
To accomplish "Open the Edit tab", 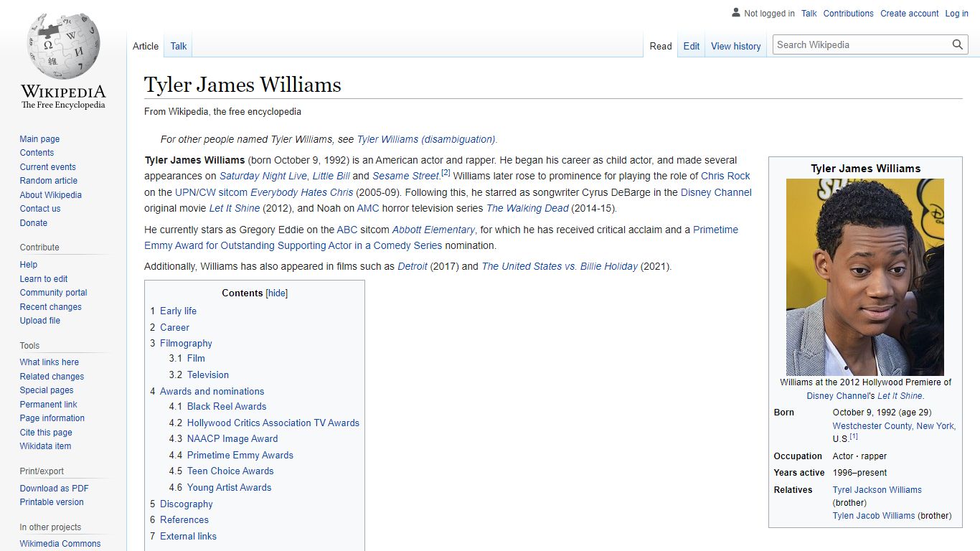I will pos(692,46).
